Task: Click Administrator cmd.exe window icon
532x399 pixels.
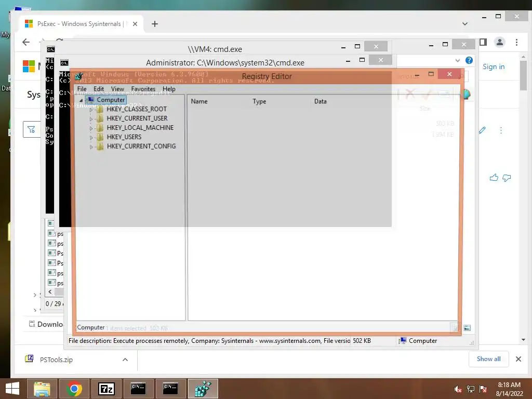Action: [64, 63]
